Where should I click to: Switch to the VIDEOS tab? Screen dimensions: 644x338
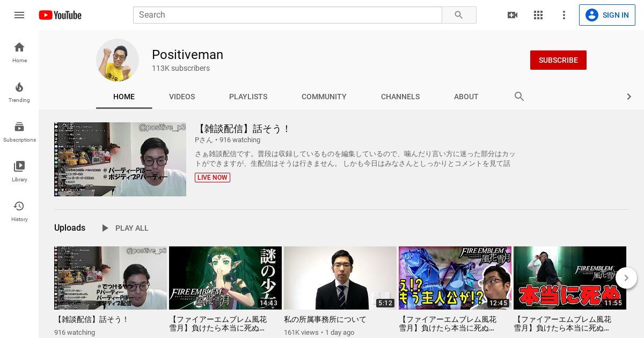pos(182,97)
